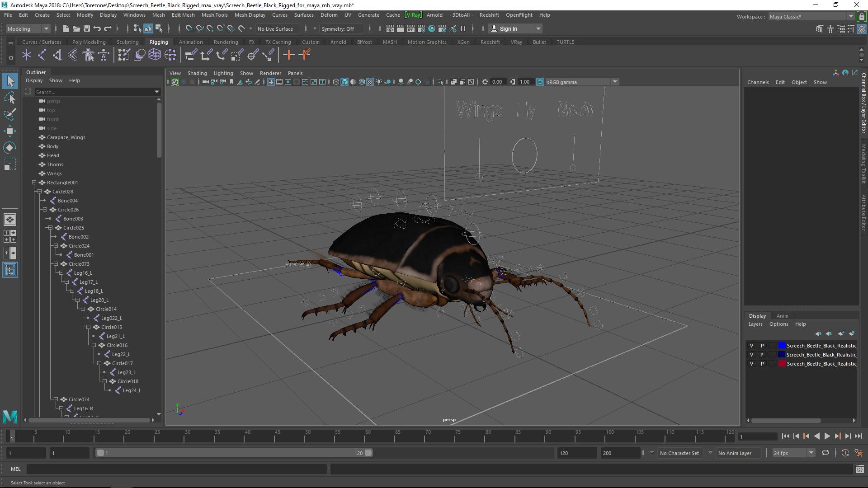
Task: Switch to Single perspective view layout
Action: [x=9, y=220]
